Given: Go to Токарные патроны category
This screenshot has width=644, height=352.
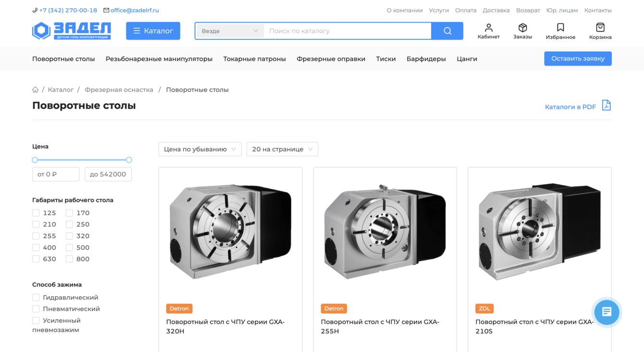Looking at the screenshot, I should coord(254,59).
